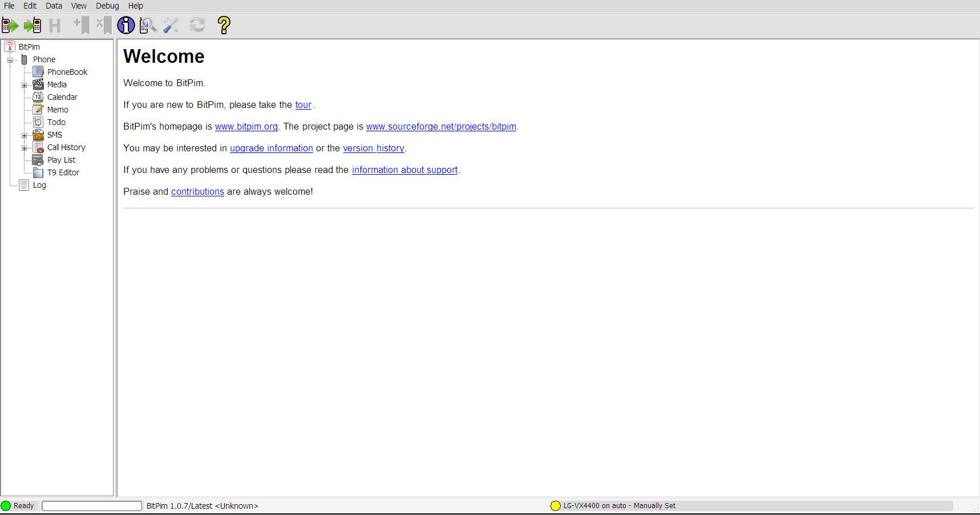Image resolution: width=980 pixels, height=515 pixels.
Task: Open the Edit menu
Action: (30, 6)
